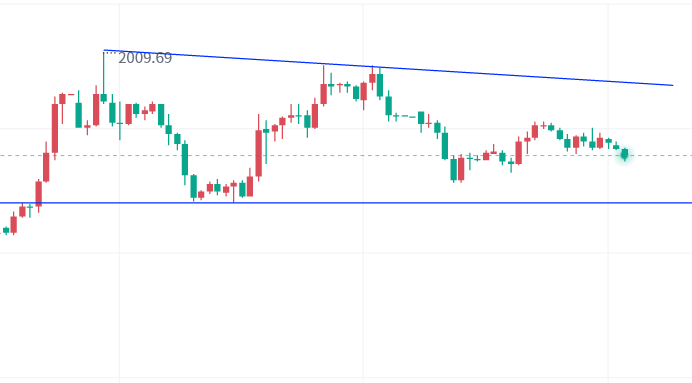692x383 pixels.
Task: Click the left endpoint of the descending trendline
Action: point(104,50)
